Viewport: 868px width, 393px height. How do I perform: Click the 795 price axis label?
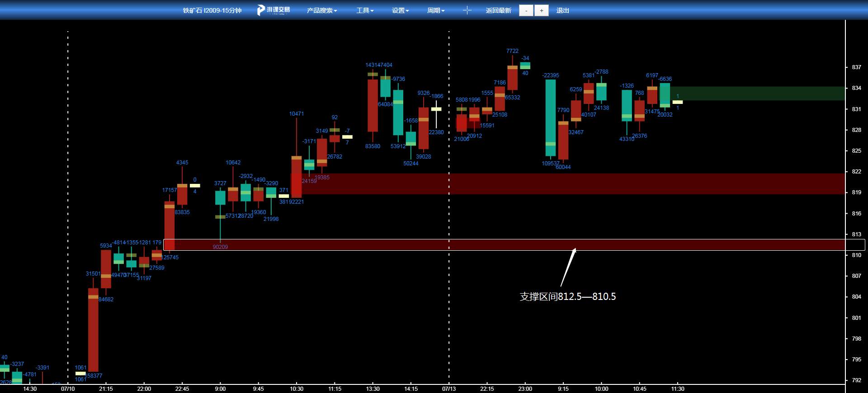(856, 360)
